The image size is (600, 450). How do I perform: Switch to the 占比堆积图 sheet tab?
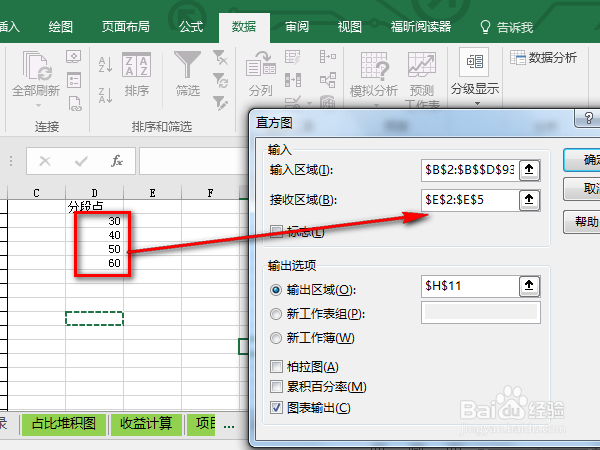tap(64, 424)
